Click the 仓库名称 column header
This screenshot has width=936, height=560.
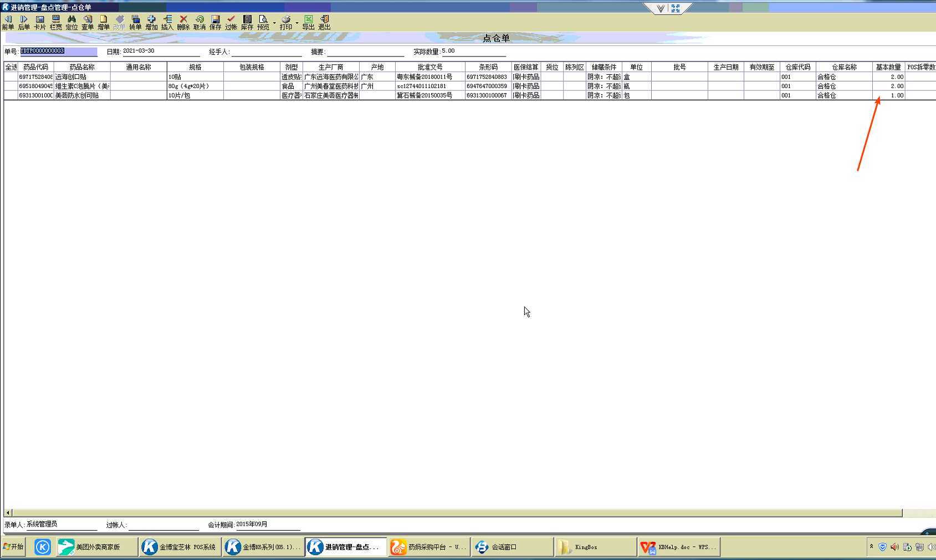844,67
